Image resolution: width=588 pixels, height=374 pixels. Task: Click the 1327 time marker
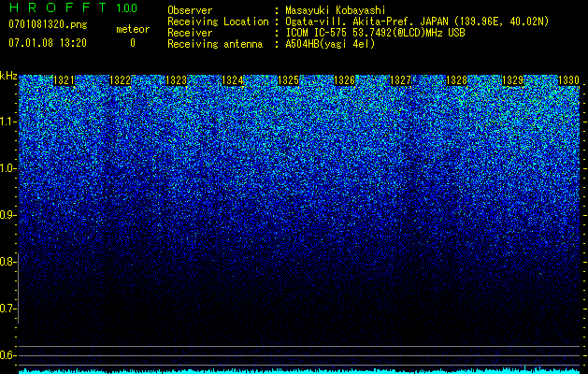400,80
